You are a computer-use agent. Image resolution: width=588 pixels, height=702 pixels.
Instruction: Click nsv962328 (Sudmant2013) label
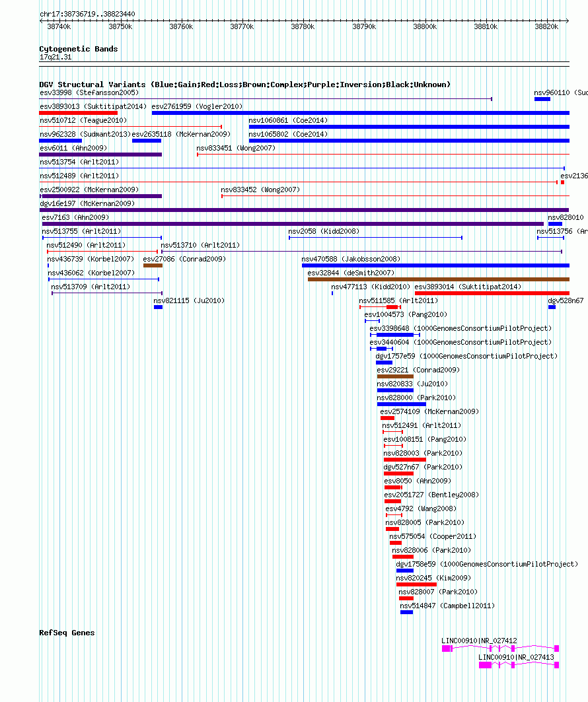[85, 134]
